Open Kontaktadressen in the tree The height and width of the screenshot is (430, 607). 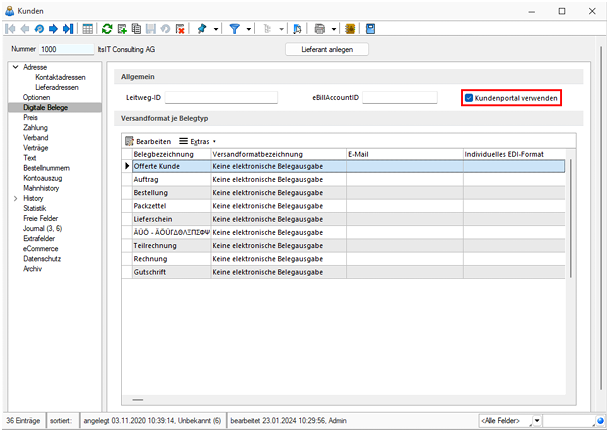pos(60,77)
